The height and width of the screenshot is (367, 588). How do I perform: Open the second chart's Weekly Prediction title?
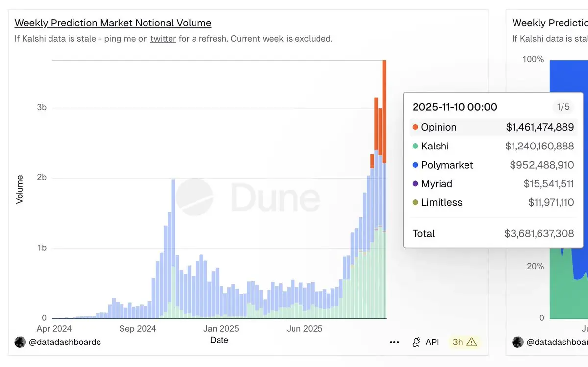click(x=550, y=23)
